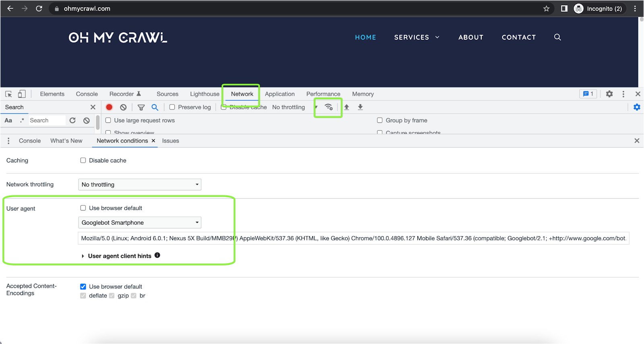Image resolution: width=644 pixels, height=344 pixels.
Task: Check Use browser default for User agent
Action: click(x=83, y=208)
